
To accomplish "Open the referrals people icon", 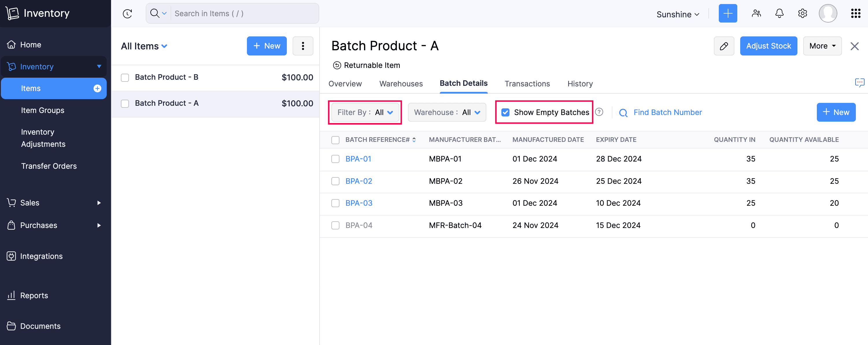I will pos(756,14).
